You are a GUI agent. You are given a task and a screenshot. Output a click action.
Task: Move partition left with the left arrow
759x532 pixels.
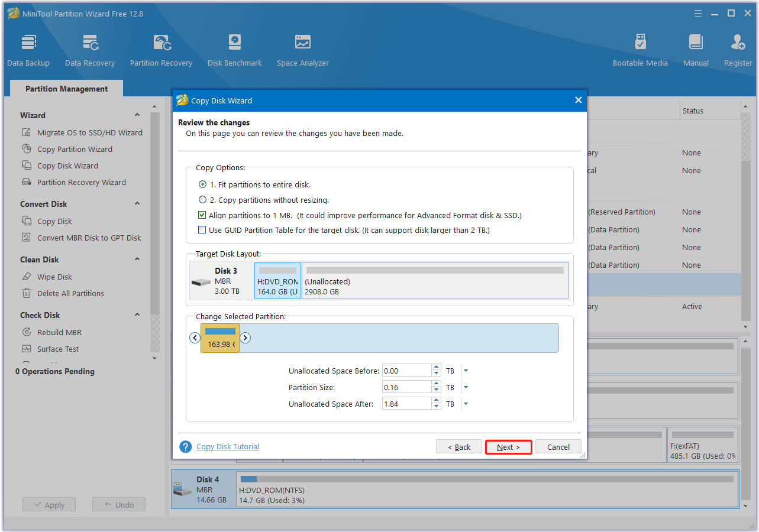(195, 338)
